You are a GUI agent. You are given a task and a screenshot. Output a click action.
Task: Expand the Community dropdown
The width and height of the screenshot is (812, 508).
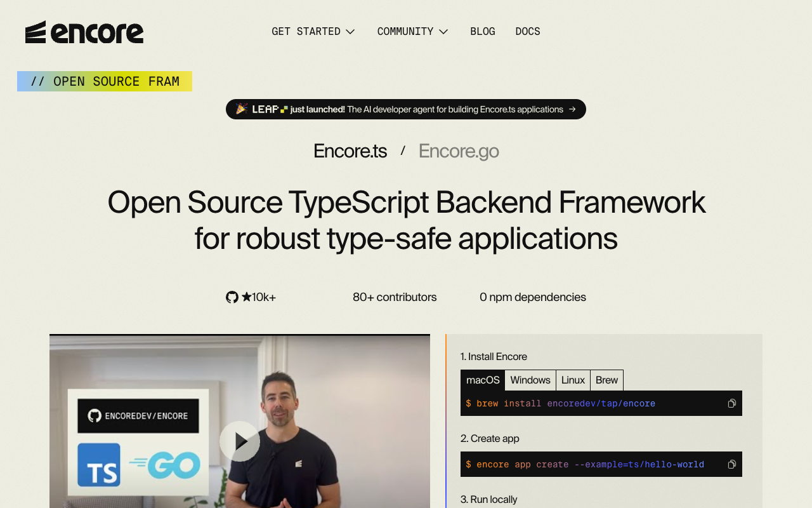(x=412, y=32)
